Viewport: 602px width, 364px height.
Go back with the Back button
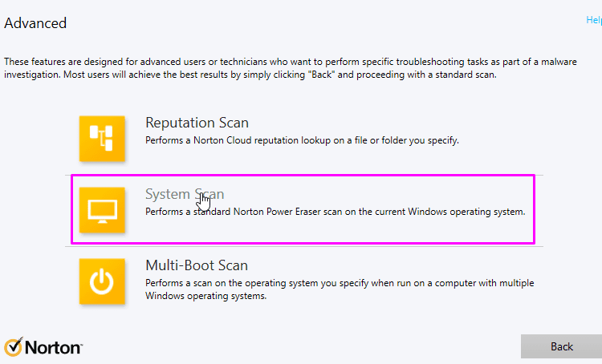(x=561, y=346)
